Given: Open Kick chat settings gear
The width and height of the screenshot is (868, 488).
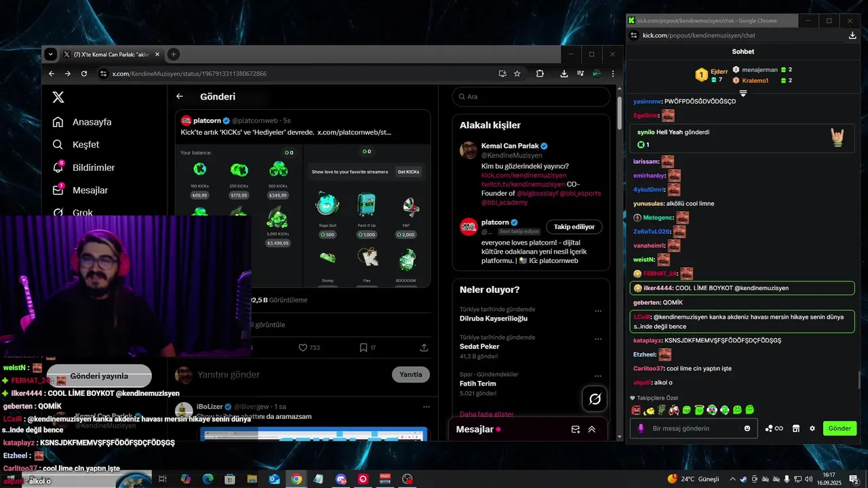Looking at the screenshot, I should tap(812, 428).
